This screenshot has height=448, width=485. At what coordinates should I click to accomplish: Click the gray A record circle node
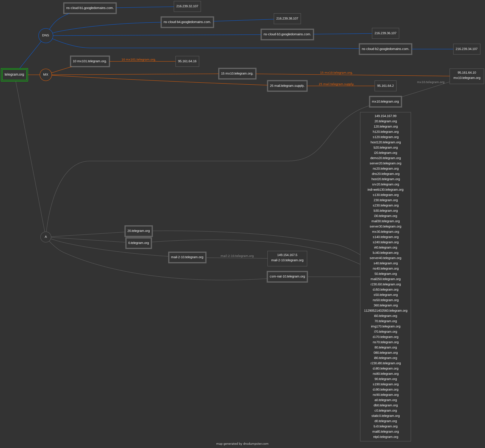[46, 237]
